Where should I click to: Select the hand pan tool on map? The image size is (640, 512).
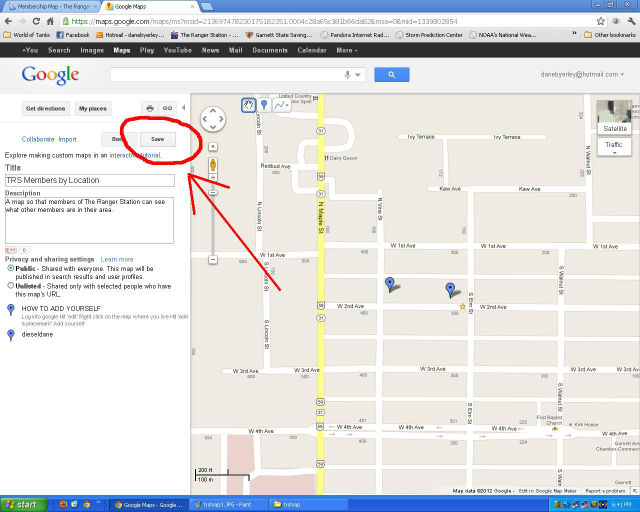coord(249,105)
